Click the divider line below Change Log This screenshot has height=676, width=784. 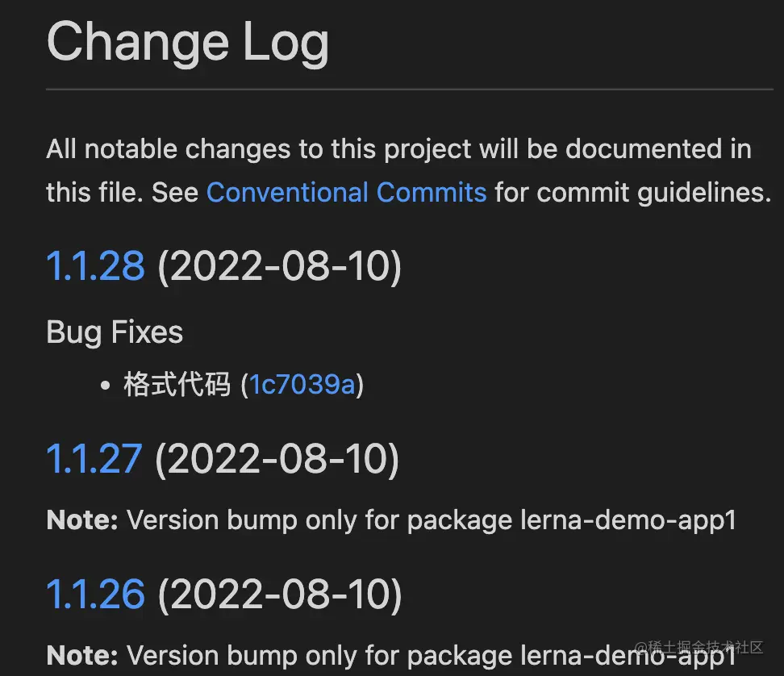click(410, 90)
